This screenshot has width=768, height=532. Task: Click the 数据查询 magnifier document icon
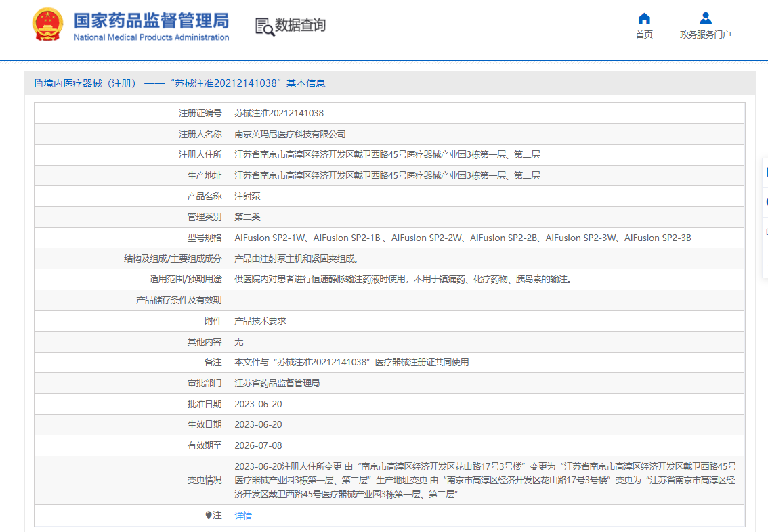pyautogui.click(x=264, y=24)
